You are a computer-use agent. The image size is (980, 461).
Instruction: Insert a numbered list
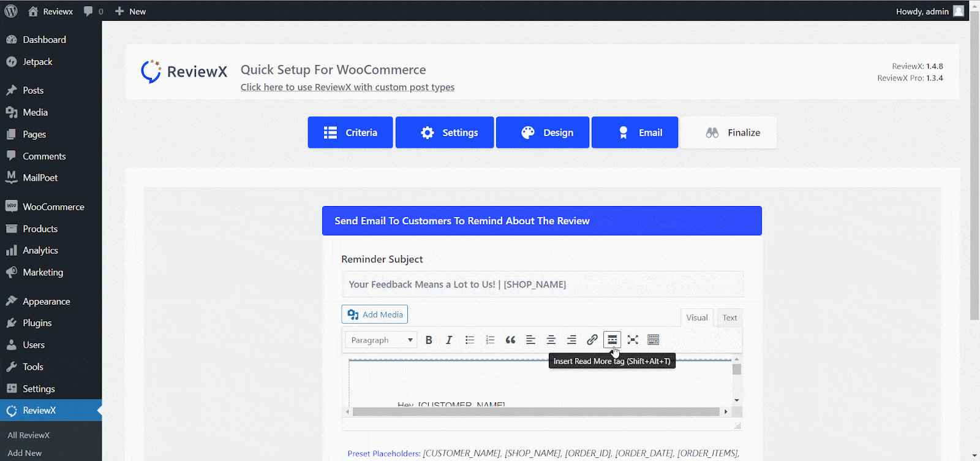[490, 340]
